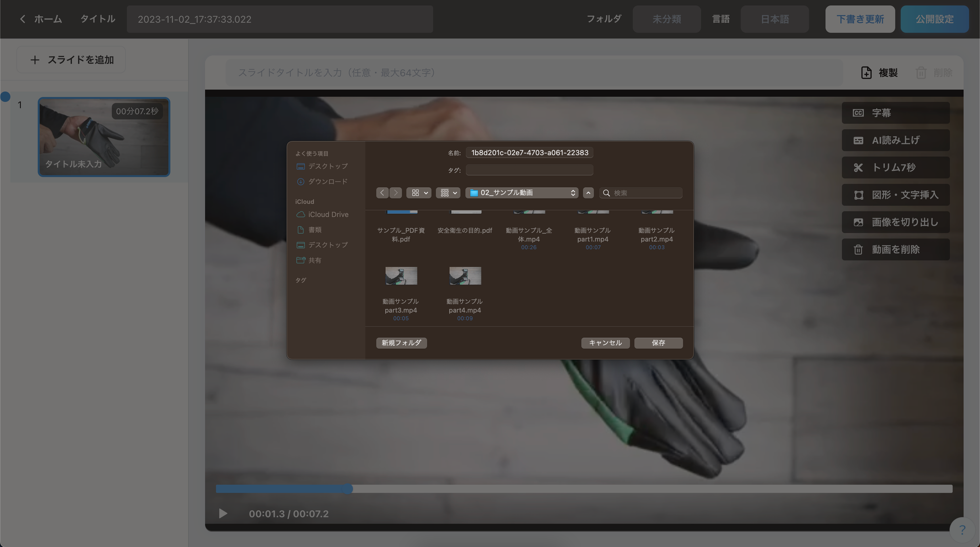980x547 pixels.
Task: Open the icon view options dropdown
Action: (x=419, y=193)
